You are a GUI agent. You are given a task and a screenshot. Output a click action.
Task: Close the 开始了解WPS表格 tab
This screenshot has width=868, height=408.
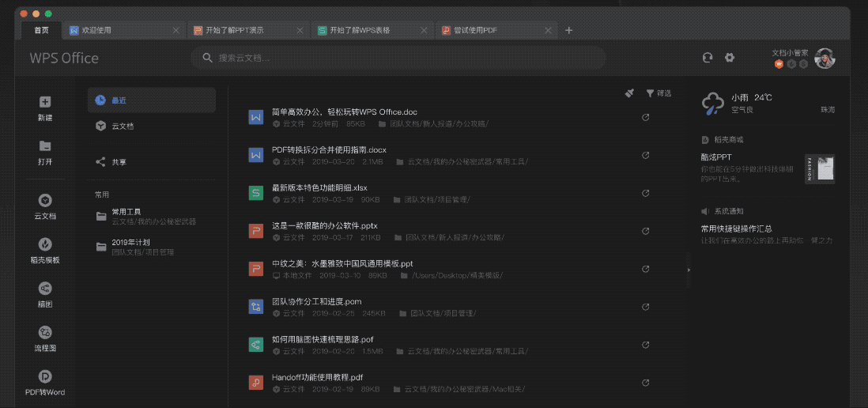click(x=424, y=31)
